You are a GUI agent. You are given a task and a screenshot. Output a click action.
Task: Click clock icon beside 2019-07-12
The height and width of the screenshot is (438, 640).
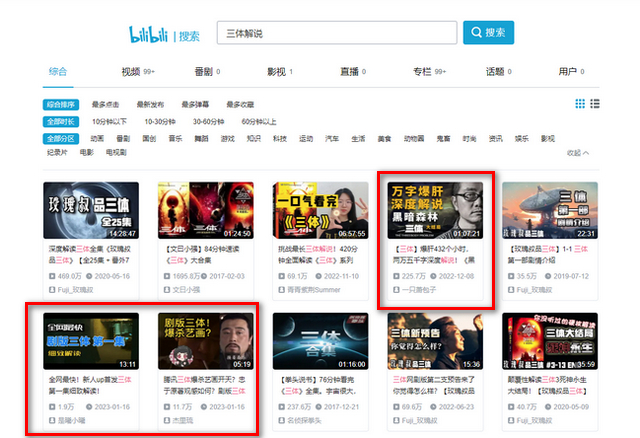pos(548,276)
